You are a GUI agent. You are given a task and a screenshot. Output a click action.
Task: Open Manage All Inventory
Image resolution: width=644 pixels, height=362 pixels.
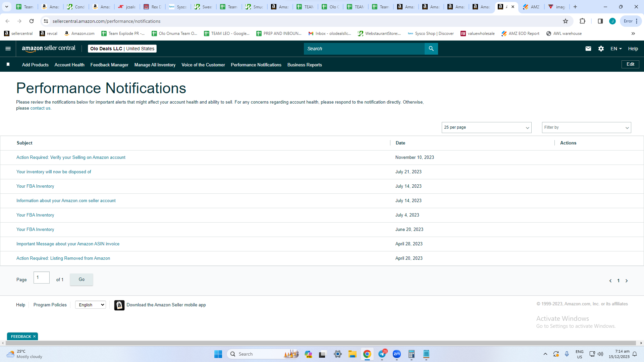click(x=155, y=65)
